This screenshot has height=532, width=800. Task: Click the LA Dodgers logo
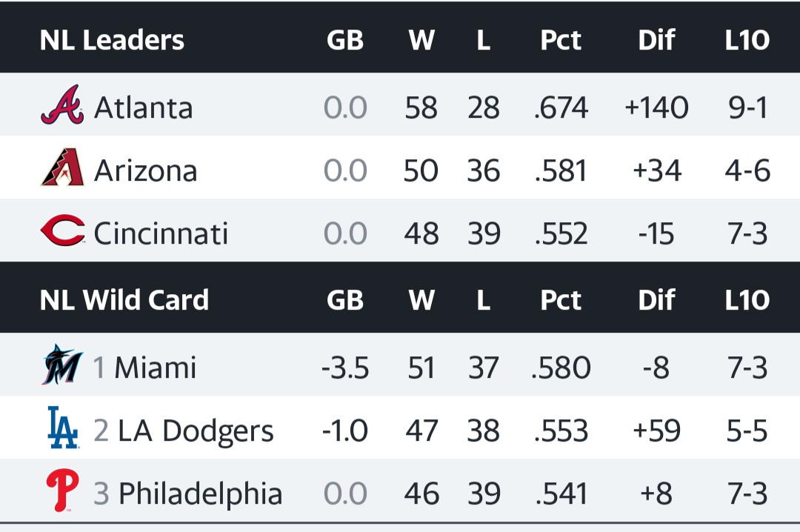(x=62, y=428)
